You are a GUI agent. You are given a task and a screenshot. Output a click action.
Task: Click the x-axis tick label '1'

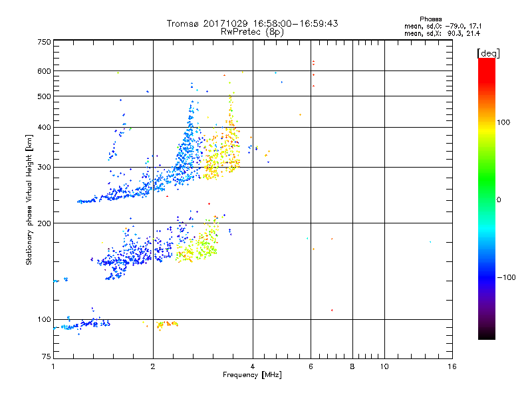[x=53, y=366]
